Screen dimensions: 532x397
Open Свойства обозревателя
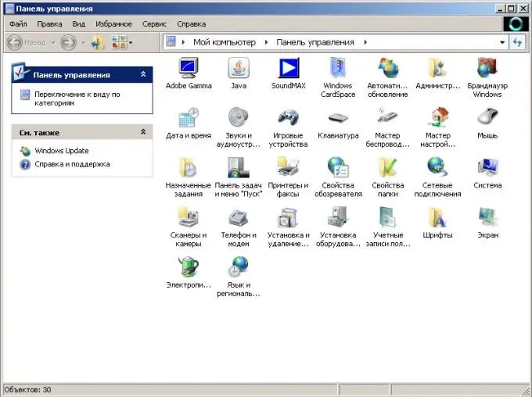pos(338,177)
